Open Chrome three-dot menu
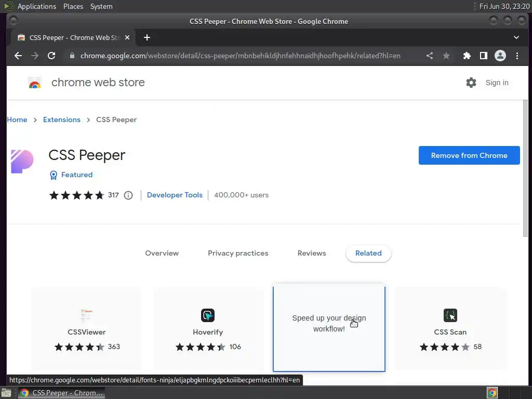Viewport: 532px width, 399px height. point(517,56)
